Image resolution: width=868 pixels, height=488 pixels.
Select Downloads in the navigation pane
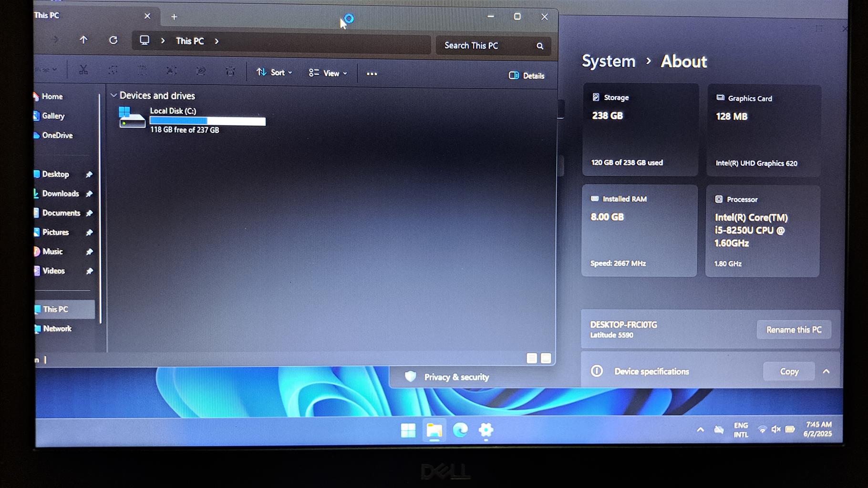(x=61, y=193)
